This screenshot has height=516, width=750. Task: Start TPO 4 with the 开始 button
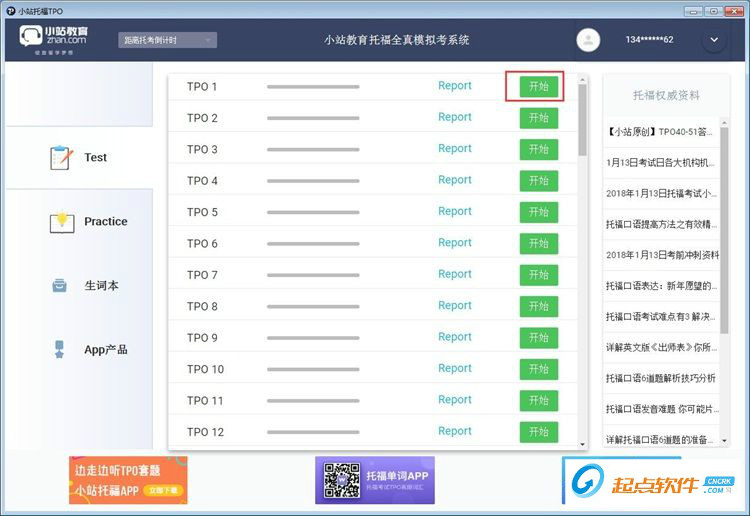[x=539, y=181]
